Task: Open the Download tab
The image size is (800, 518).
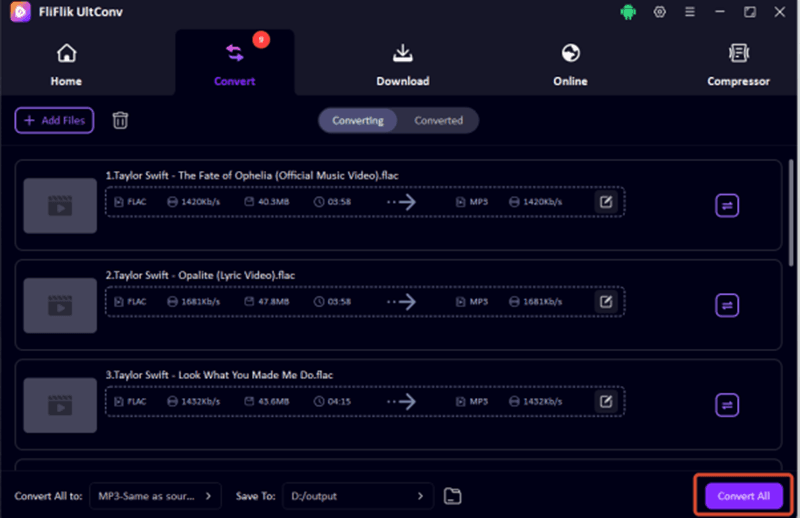Action: click(x=403, y=65)
